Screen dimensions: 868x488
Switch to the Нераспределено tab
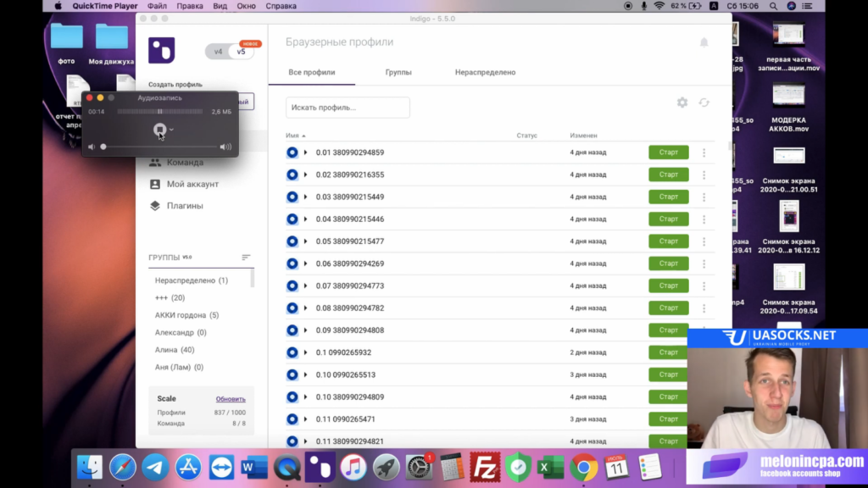click(x=486, y=72)
